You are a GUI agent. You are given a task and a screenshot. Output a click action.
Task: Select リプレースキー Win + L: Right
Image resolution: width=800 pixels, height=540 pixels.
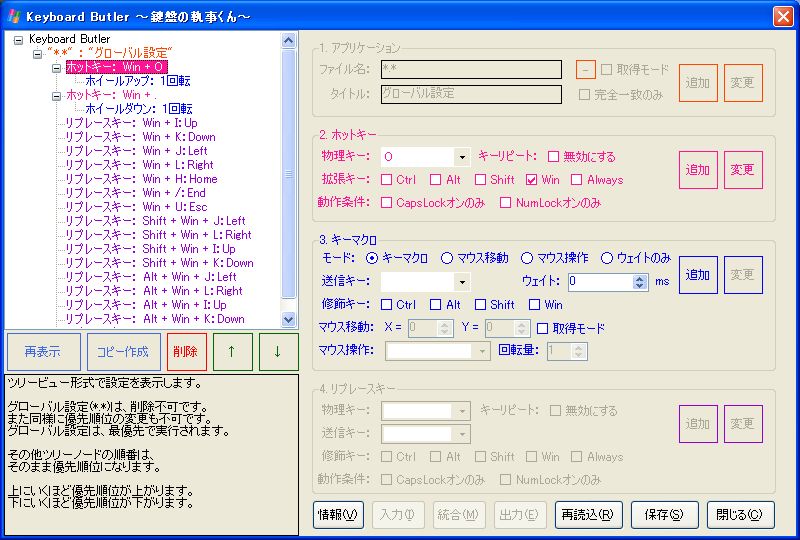coord(139,165)
